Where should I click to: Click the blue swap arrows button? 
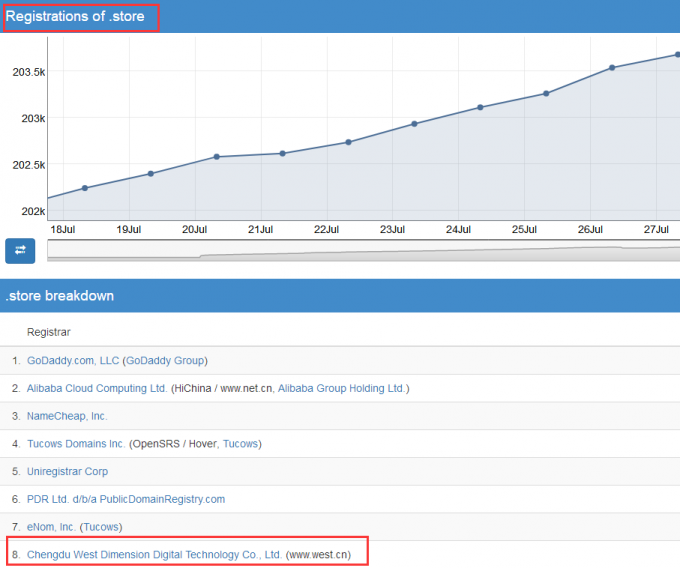point(20,250)
